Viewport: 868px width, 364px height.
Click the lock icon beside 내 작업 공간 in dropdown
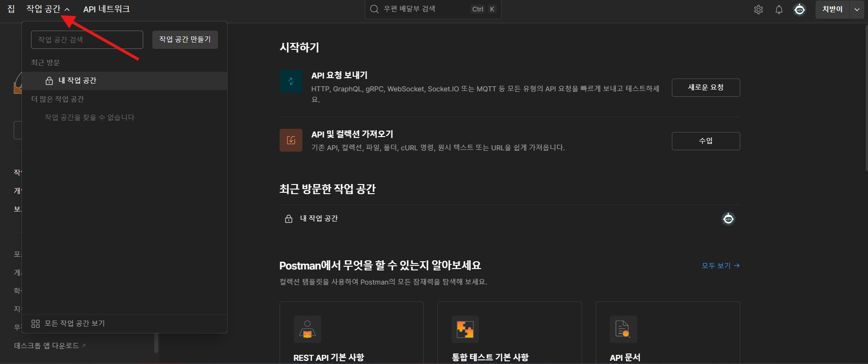point(49,81)
